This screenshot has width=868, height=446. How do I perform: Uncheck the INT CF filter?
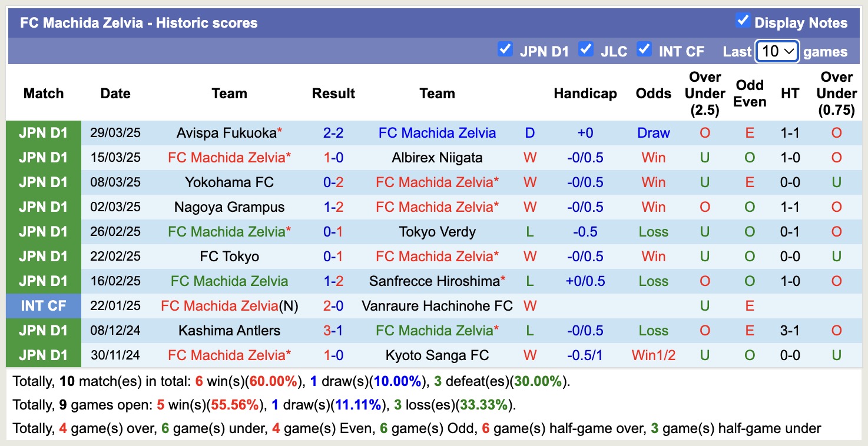tap(644, 49)
